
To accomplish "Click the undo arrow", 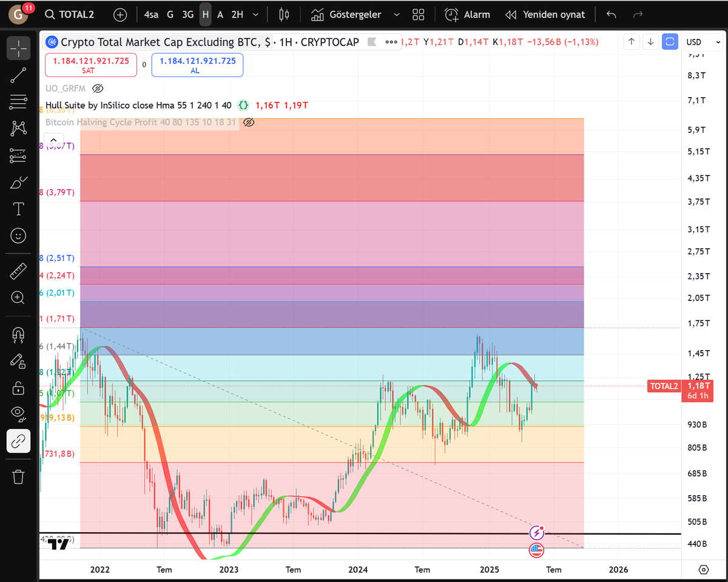I will pos(612,15).
